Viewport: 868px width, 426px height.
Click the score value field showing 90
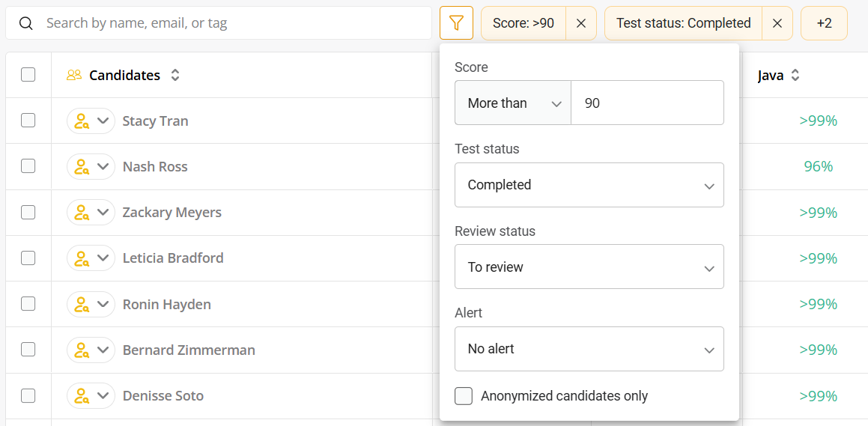[647, 103]
